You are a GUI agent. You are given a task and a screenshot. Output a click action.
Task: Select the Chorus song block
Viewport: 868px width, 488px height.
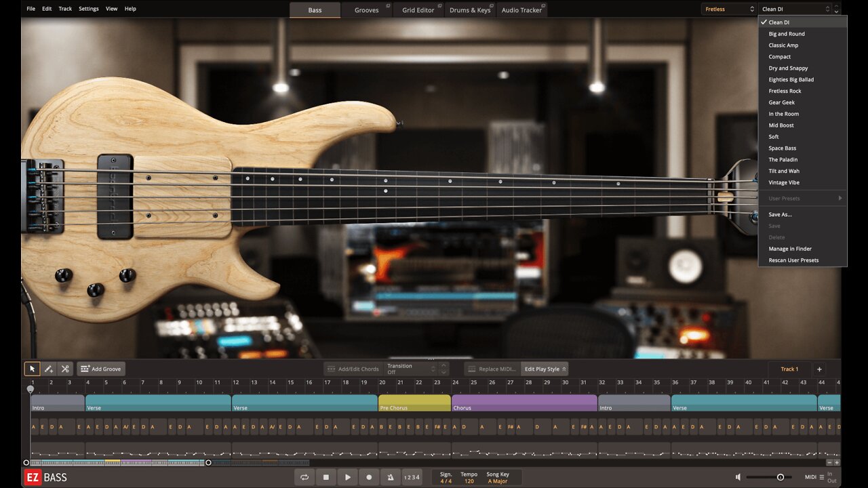[524, 403]
